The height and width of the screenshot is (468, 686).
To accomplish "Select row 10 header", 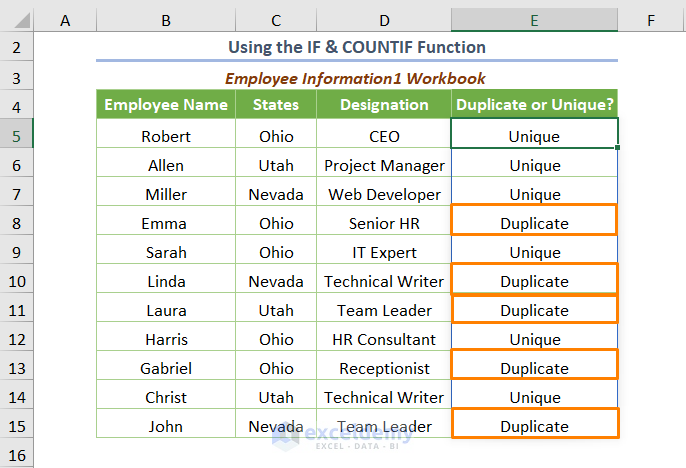I will pos(17,281).
